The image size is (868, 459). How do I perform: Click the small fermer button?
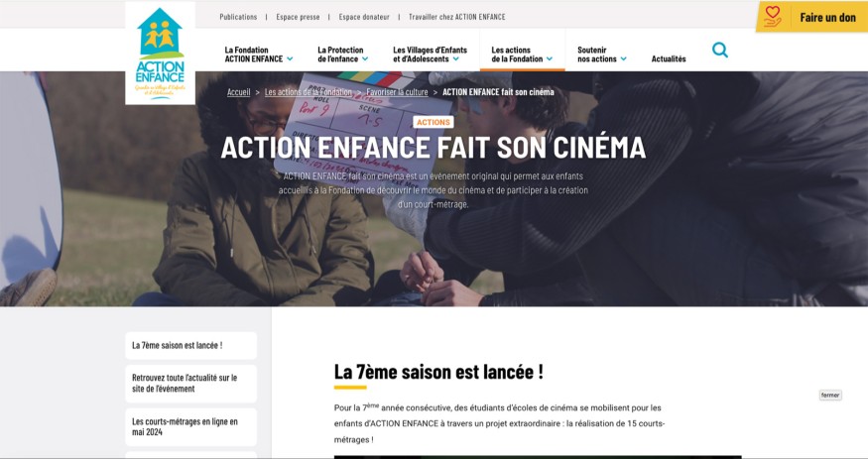coord(830,395)
